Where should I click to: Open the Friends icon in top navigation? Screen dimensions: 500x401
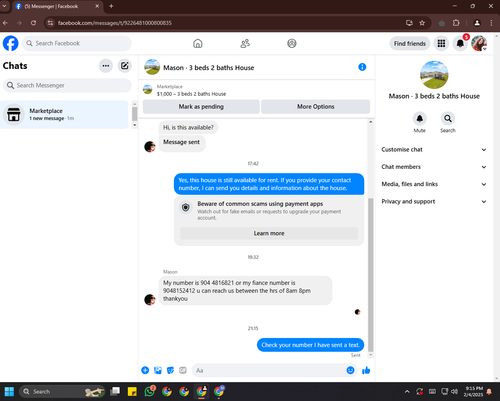tap(245, 43)
